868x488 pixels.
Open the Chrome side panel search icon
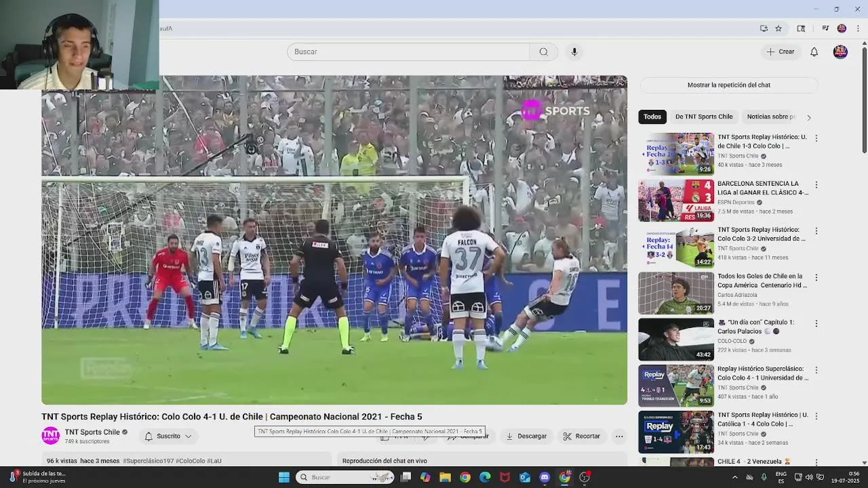[801, 28]
